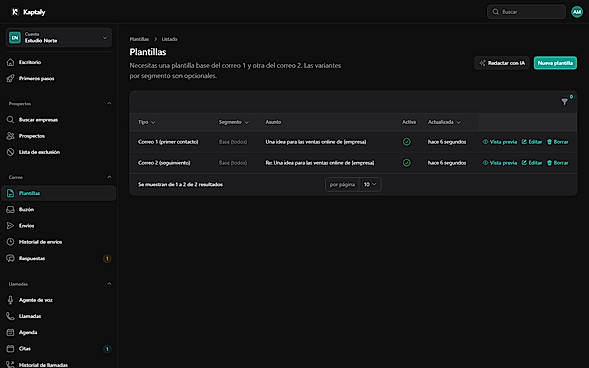Click the Kaptaly brand name

coord(34,12)
